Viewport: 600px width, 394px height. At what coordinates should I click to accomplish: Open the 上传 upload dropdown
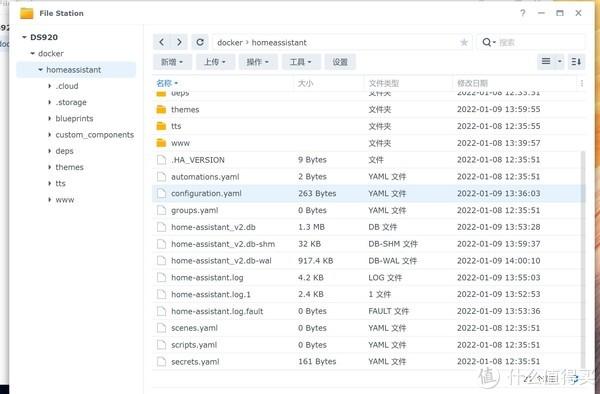pos(215,62)
